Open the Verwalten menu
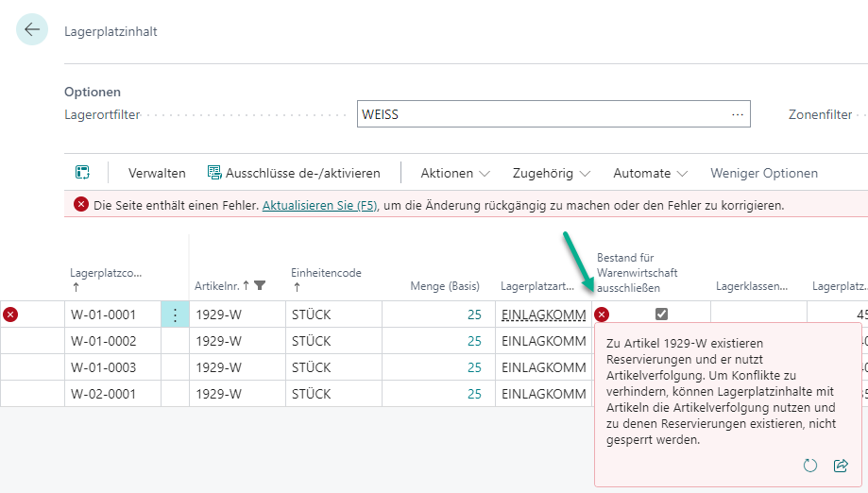The image size is (868, 493). (x=157, y=173)
